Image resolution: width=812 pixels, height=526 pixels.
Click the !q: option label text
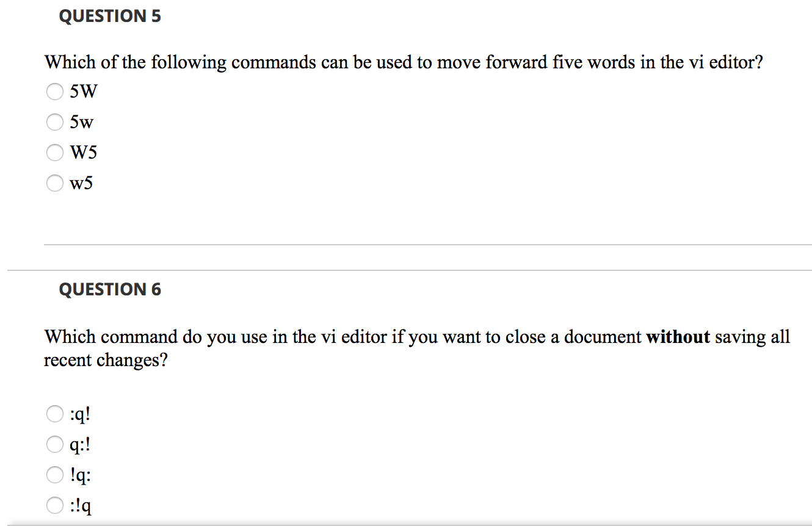click(x=80, y=475)
